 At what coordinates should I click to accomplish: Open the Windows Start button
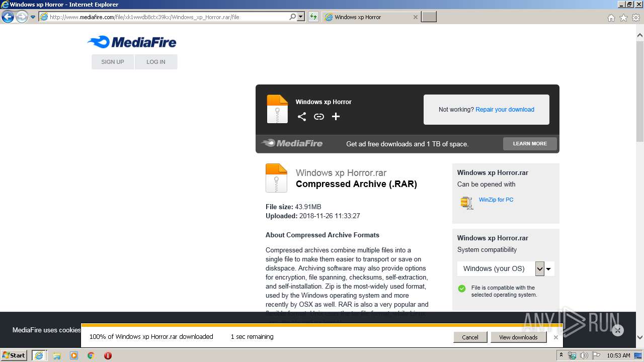[x=14, y=355]
